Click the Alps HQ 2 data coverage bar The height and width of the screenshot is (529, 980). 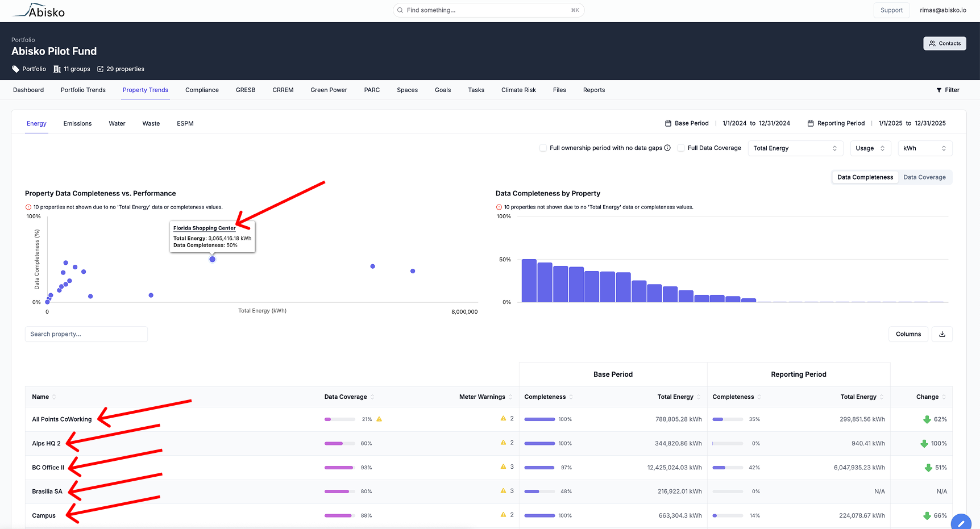pyautogui.click(x=339, y=443)
